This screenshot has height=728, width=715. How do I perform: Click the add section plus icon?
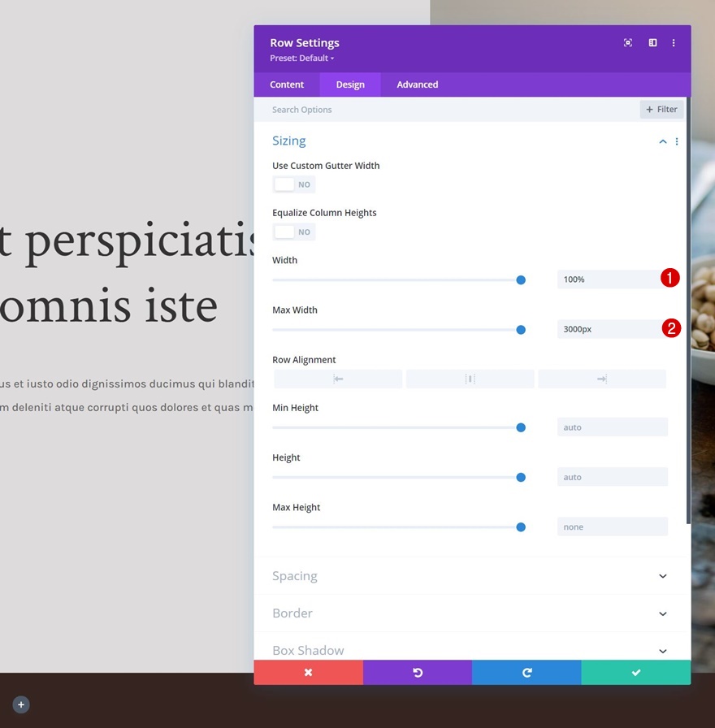(21, 704)
